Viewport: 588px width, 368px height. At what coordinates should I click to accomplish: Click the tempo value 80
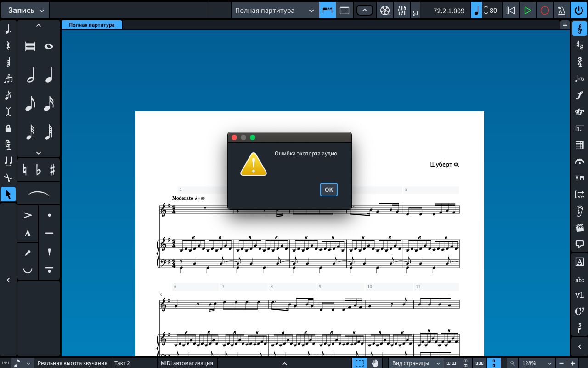point(493,10)
